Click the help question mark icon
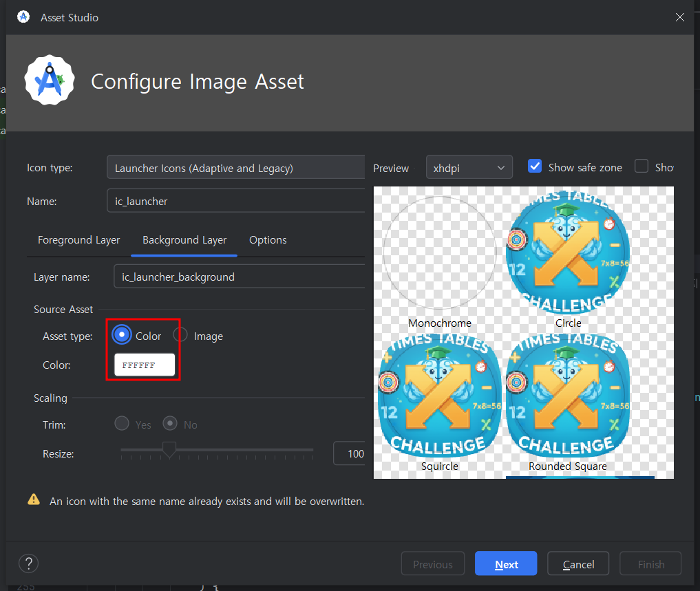The height and width of the screenshot is (591, 700). [28, 564]
